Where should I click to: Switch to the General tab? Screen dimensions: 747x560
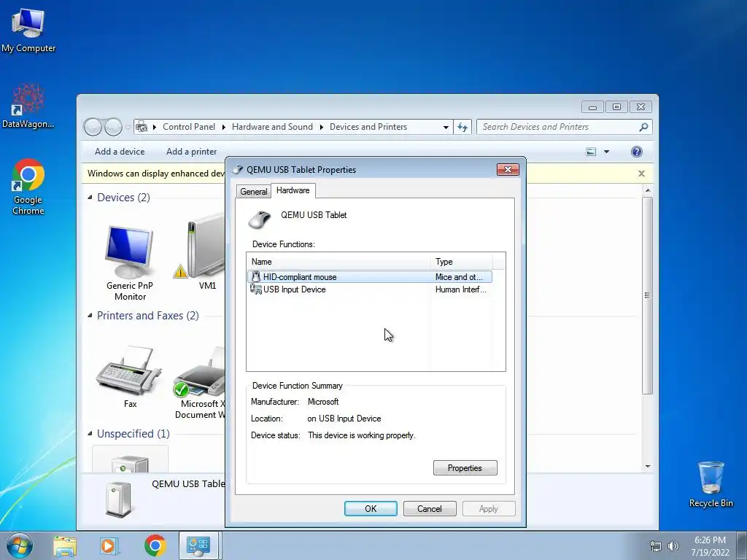(253, 192)
